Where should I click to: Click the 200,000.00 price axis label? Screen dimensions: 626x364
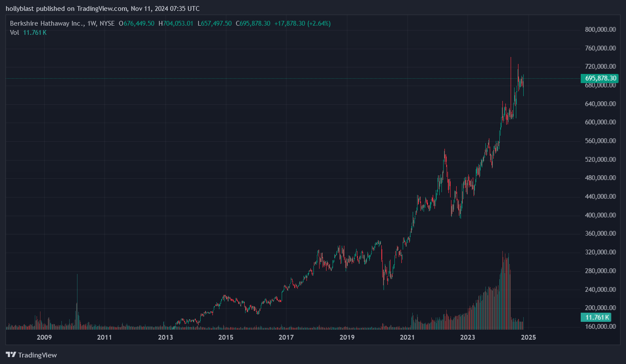[600, 308]
